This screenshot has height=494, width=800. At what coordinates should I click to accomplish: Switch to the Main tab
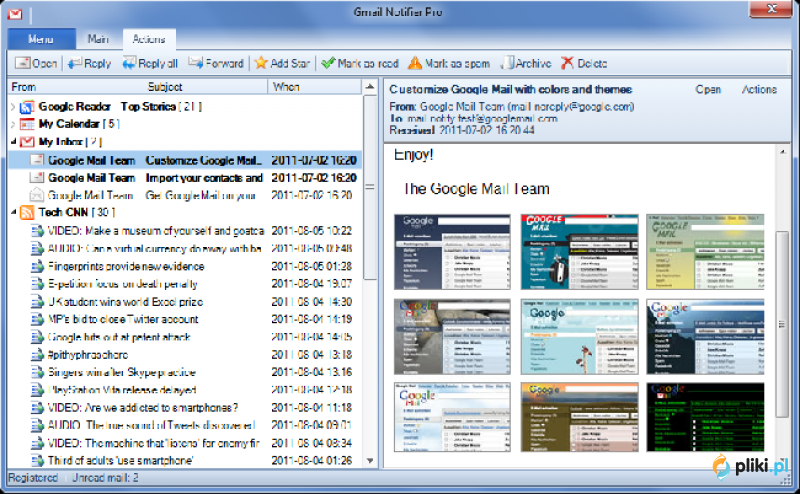[98, 39]
